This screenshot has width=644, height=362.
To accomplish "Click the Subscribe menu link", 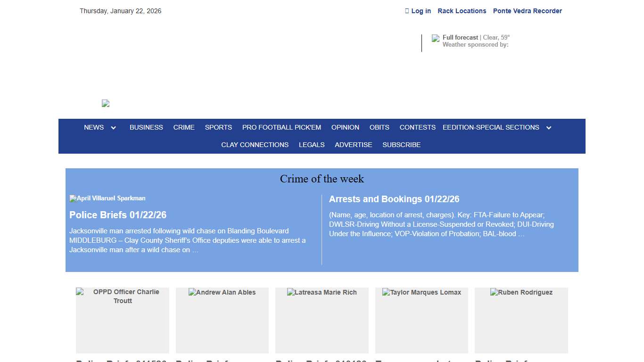I will [x=401, y=145].
